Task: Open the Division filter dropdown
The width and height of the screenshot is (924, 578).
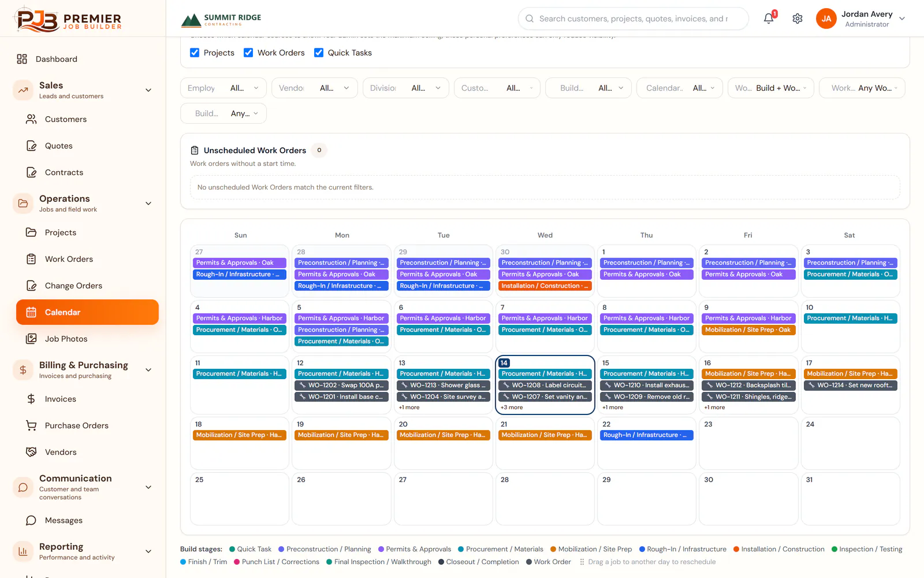Action: [x=406, y=88]
